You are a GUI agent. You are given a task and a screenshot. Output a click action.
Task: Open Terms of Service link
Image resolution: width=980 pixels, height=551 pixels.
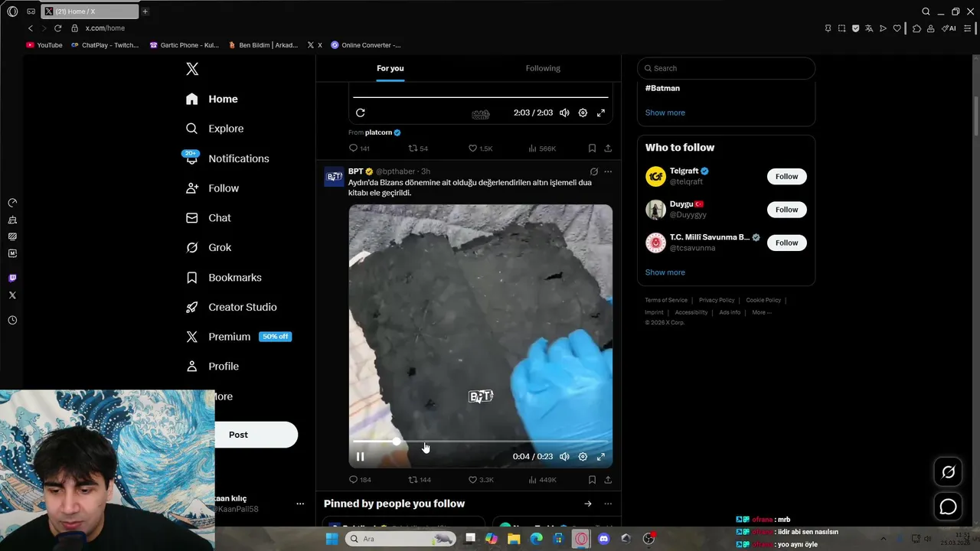click(666, 300)
